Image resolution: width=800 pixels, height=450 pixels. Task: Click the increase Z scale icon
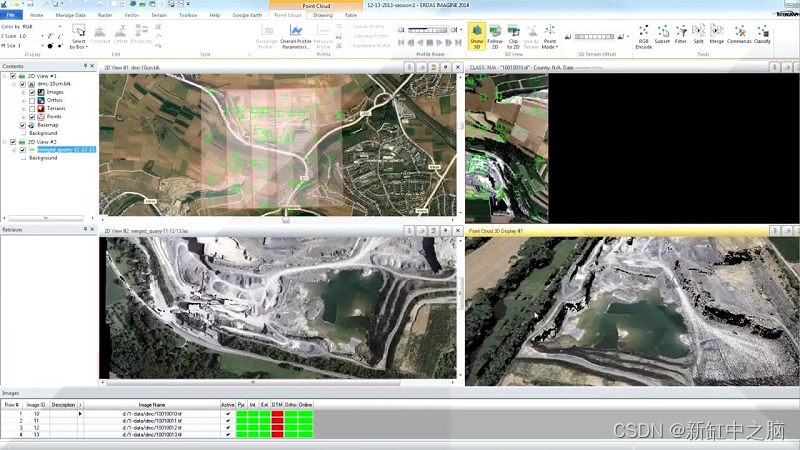50,36
